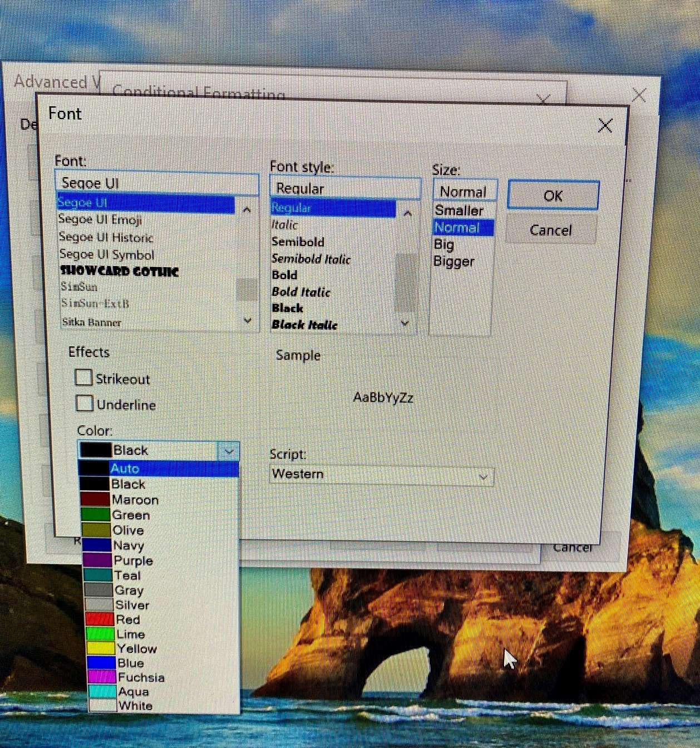Choose Bigger size option
The height and width of the screenshot is (748, 700).
pos(454,262)
